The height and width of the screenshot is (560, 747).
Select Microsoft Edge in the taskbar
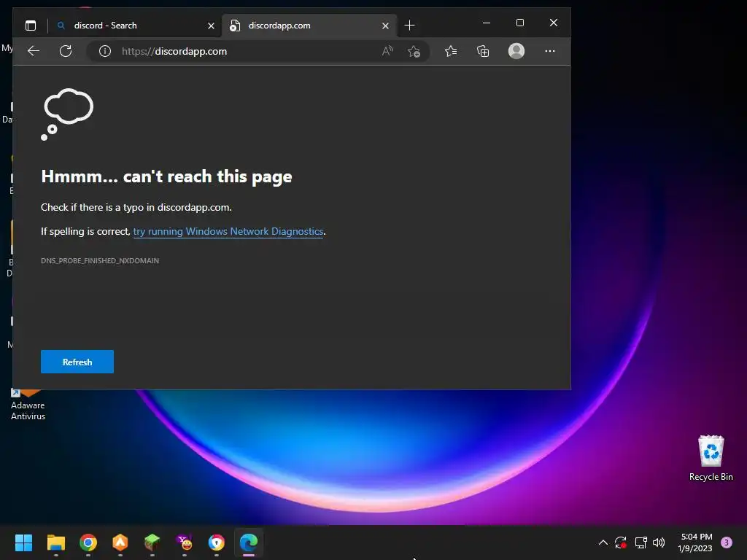249,542
